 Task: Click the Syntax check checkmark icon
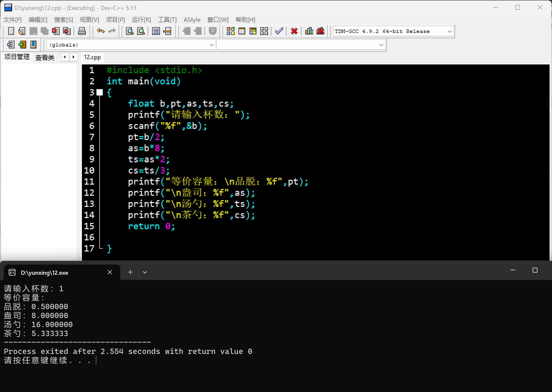click(x=279, y=31)
